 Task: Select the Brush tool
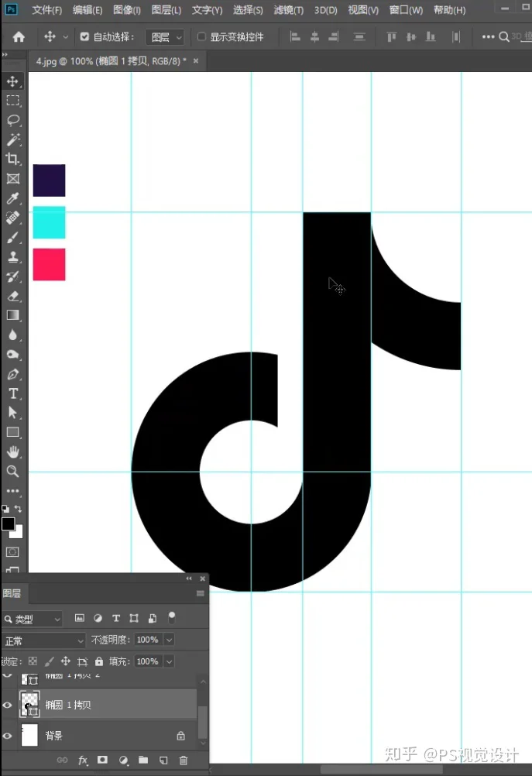point(13,238)
